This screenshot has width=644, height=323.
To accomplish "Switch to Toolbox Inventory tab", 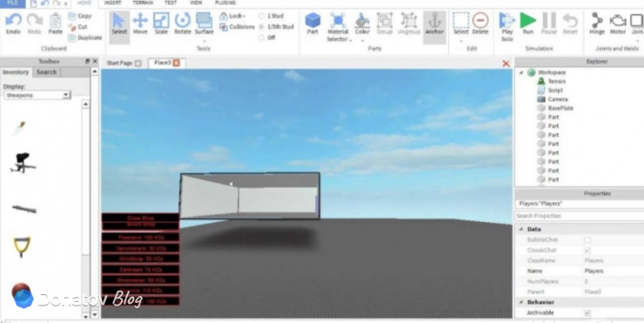I will click(16, 72).
